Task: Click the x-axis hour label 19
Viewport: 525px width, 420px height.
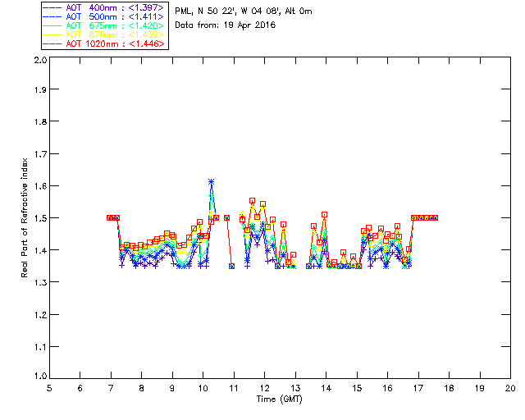Action: (x=480, y=388)
